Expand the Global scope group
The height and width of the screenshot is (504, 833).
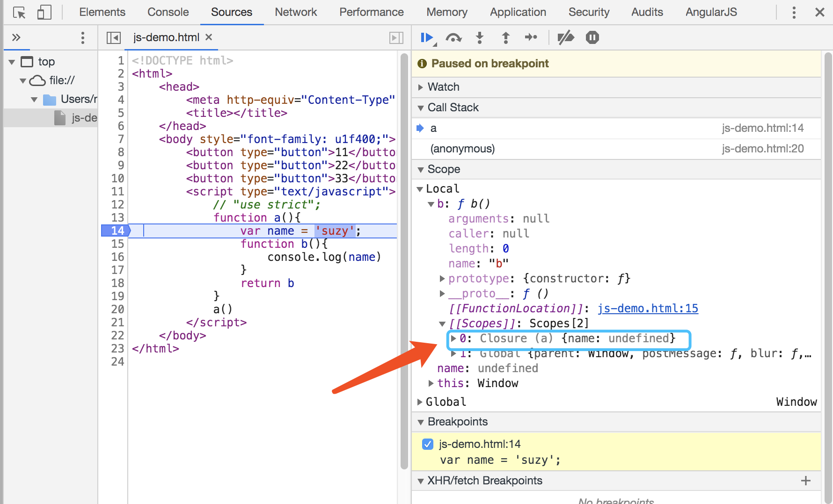tap(420, 402)
